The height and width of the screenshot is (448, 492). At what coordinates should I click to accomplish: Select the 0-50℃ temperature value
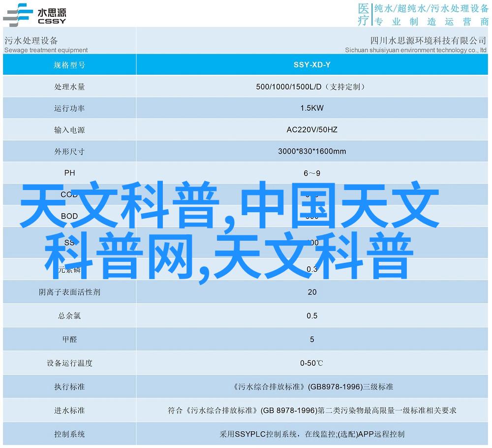311,363
